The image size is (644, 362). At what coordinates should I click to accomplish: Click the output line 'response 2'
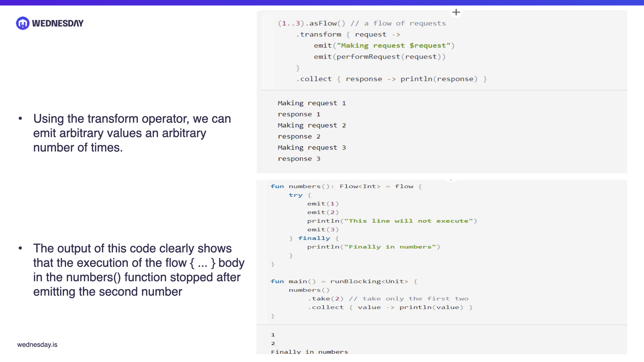coord(299,136)
